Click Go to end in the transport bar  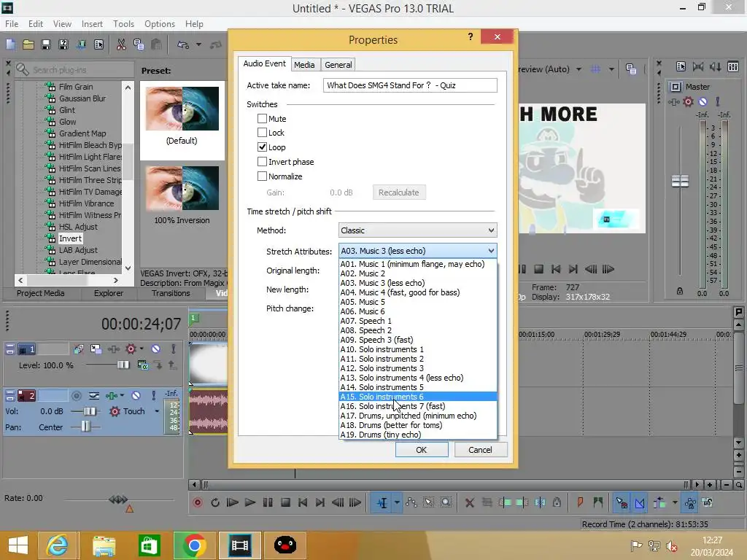(320, 502)
